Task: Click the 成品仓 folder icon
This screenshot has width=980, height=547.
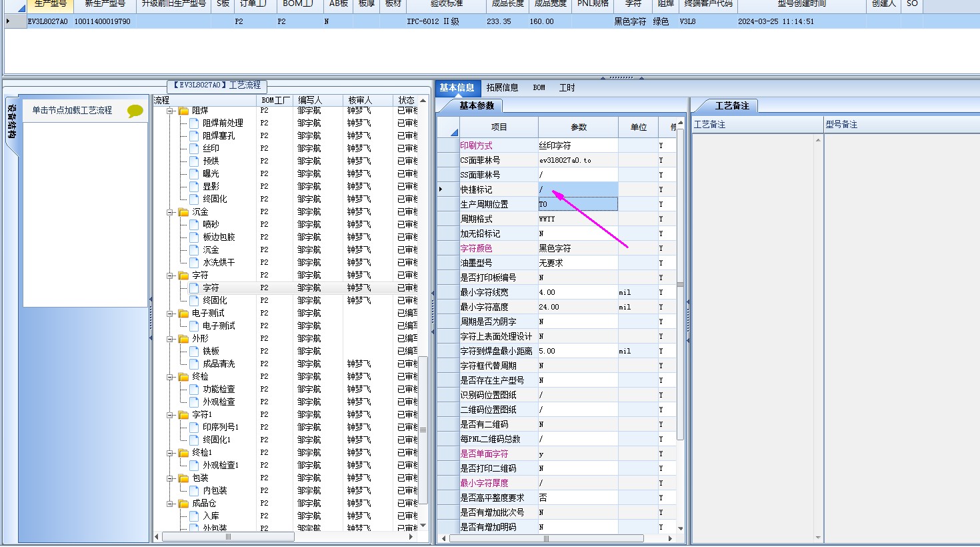Action: pyautogui.click(x=184, y=504)
